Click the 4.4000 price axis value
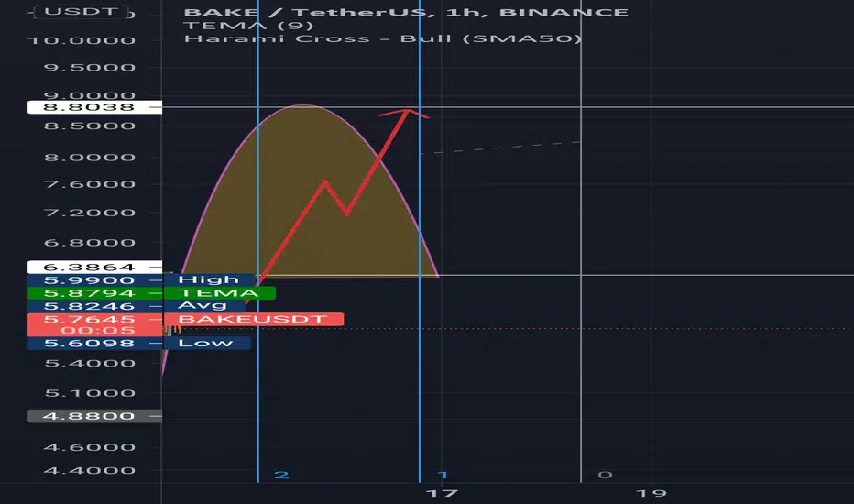Viewport: 854px width, 504px height. click(x=89, y=471)
